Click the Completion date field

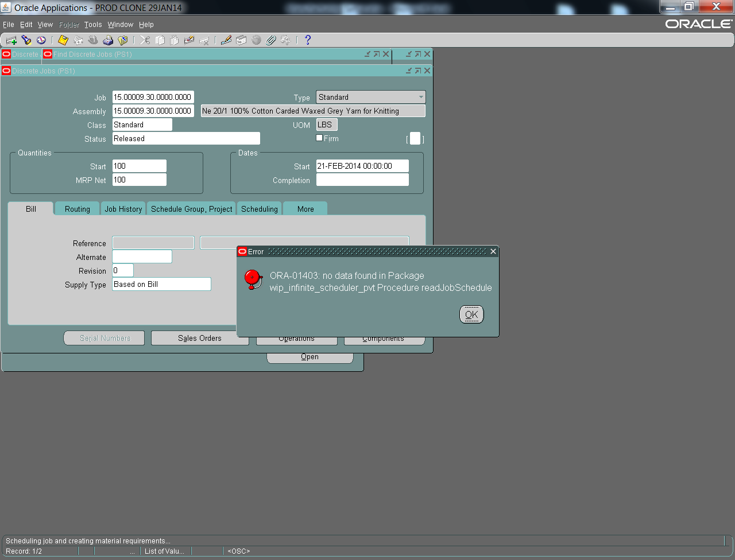pyautogui.click(x=362, y=180)
